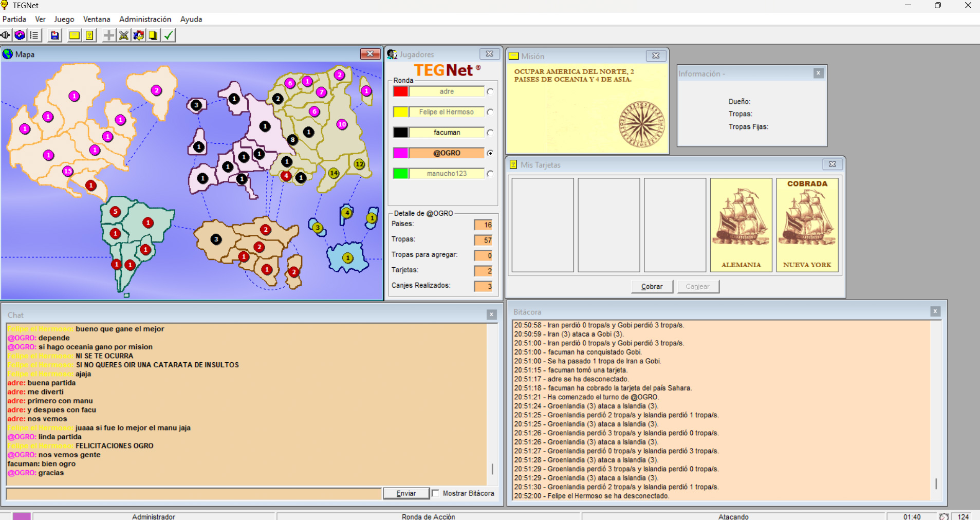
Task: Click the green checkmark end turn icon
Action: (x=169, y=35)
